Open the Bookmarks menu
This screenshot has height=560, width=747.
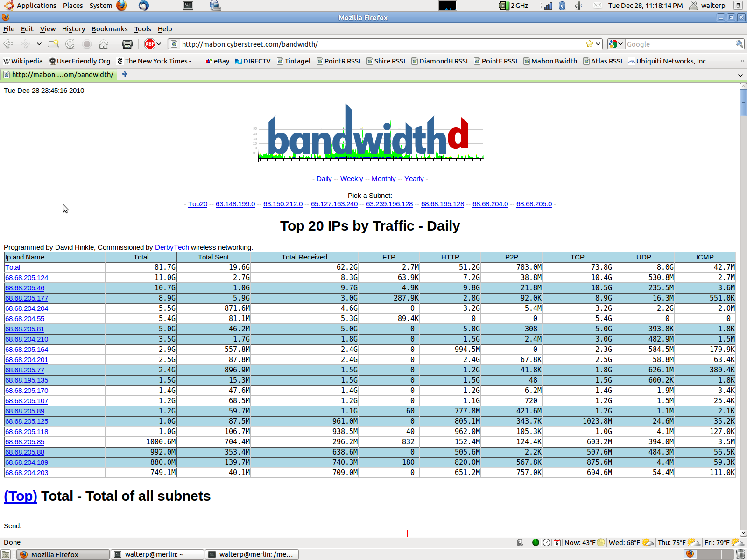point(109,29)
